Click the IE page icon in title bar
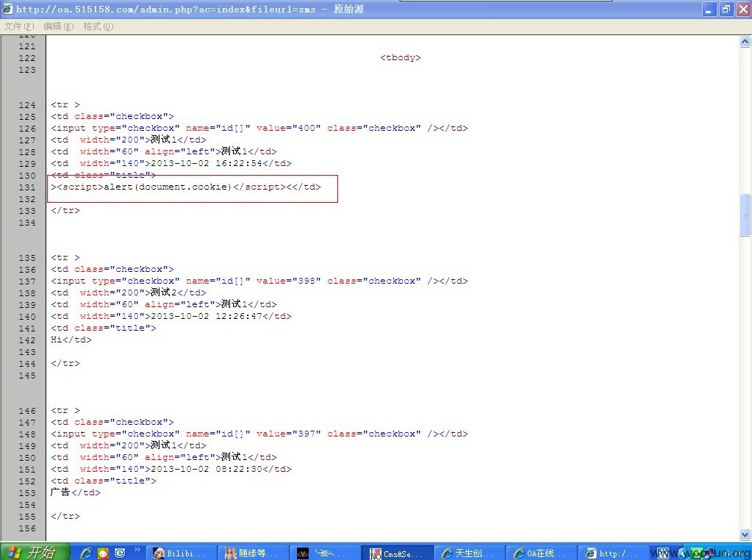This screenshot has width=752, height=560. click(x=7, y=9)
